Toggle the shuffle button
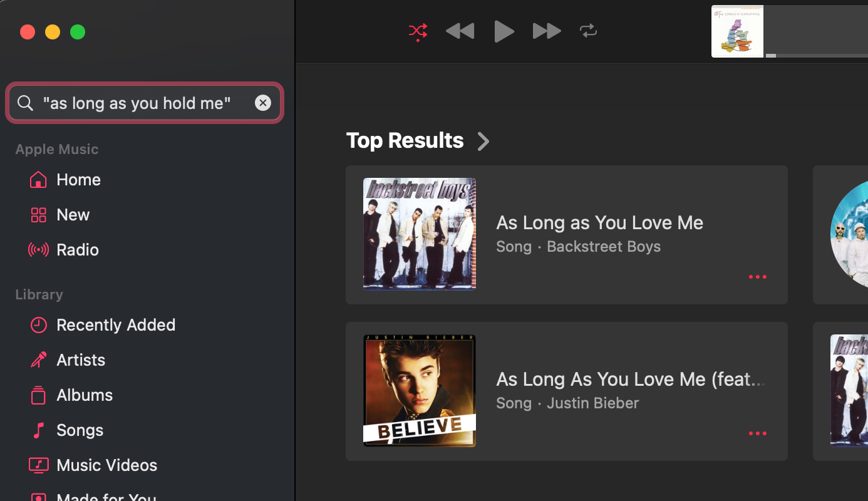868x501 pixels. click(x=418, y=31)
